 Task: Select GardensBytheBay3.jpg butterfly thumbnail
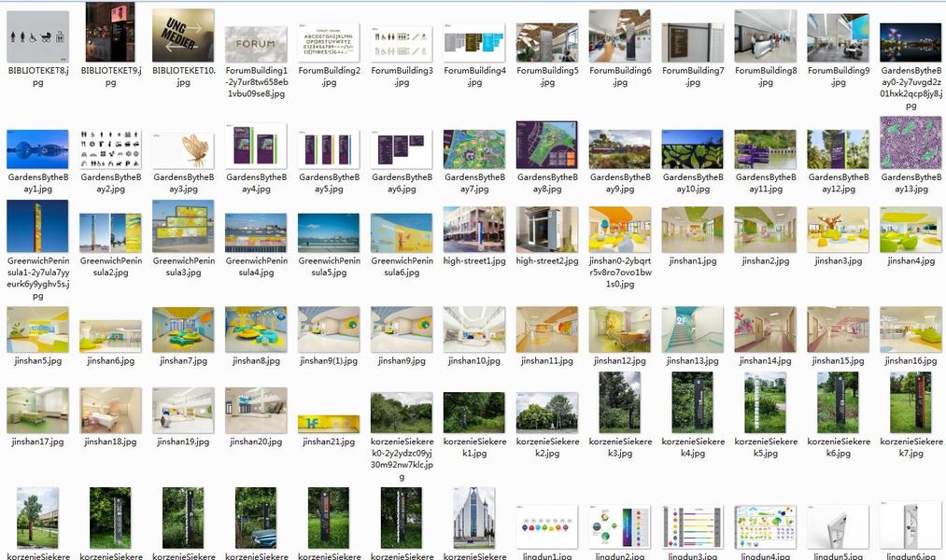[183, 150]
